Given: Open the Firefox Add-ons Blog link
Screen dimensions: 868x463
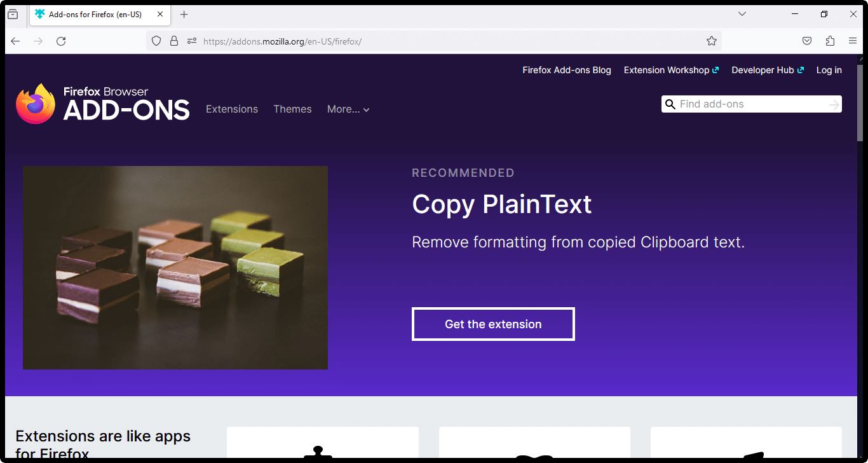Looking at the screenshot, I should [x=567, y=71].
